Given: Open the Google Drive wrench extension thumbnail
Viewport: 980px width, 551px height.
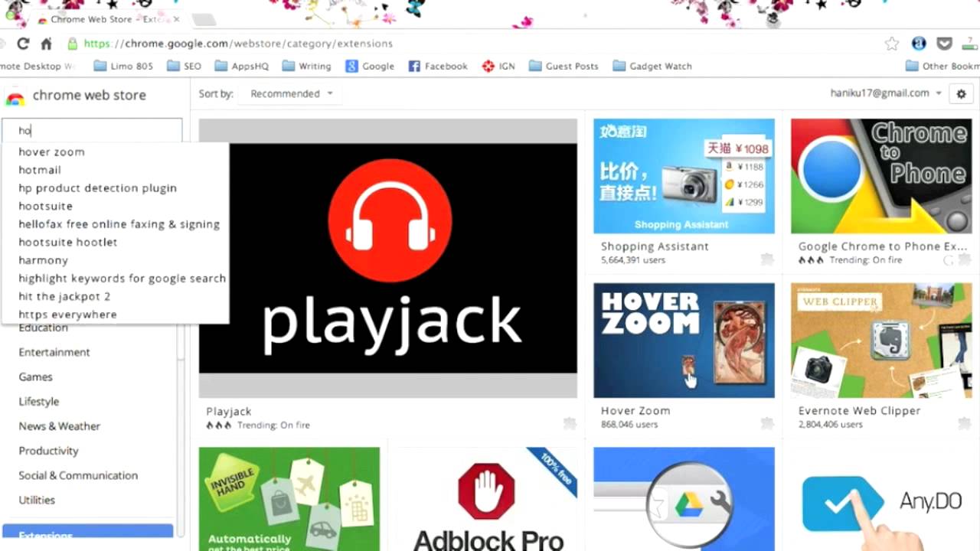Looking at the screenshot, I should tap(684, 499).
